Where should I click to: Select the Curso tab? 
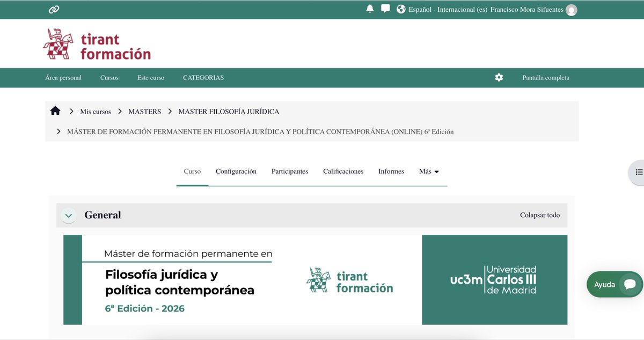pyautogui.click(x=192, y=172)
